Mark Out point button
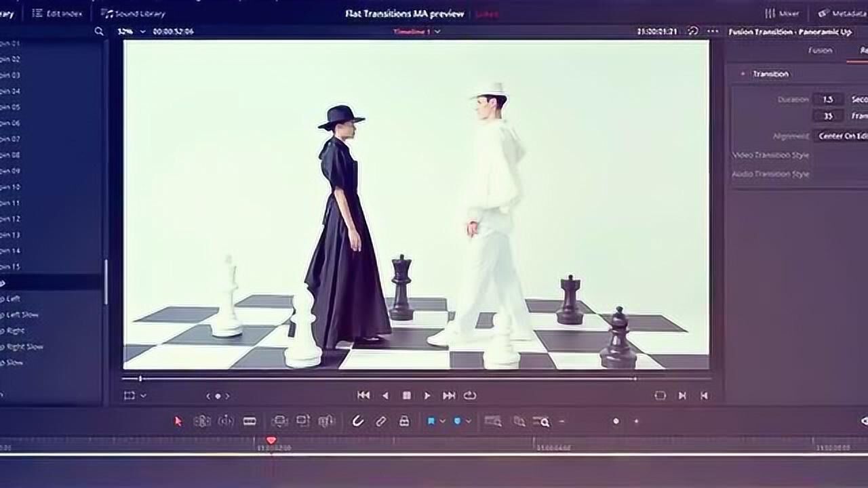Image resolution: width=868 pixels, height=488 pixels. click(x=704, y=396)
